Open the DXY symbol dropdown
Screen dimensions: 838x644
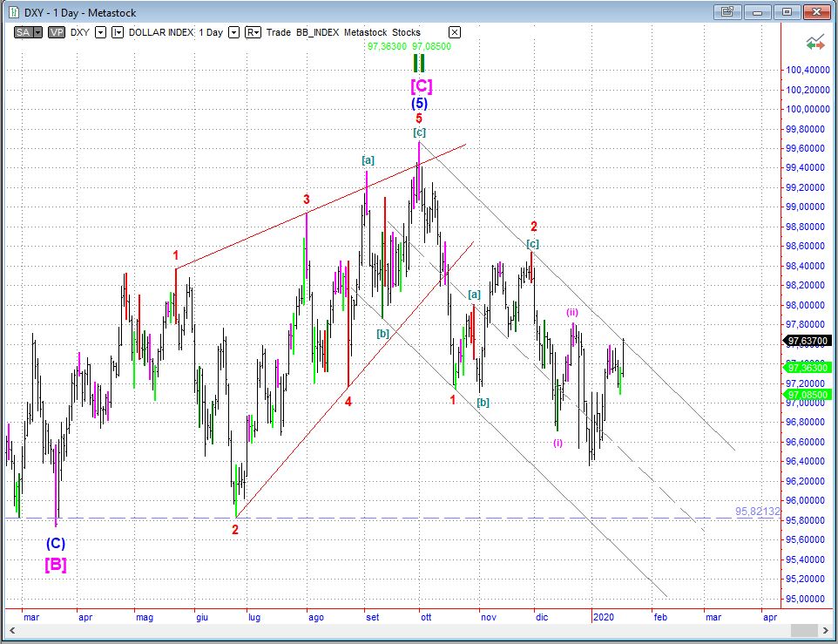point(100,32)
